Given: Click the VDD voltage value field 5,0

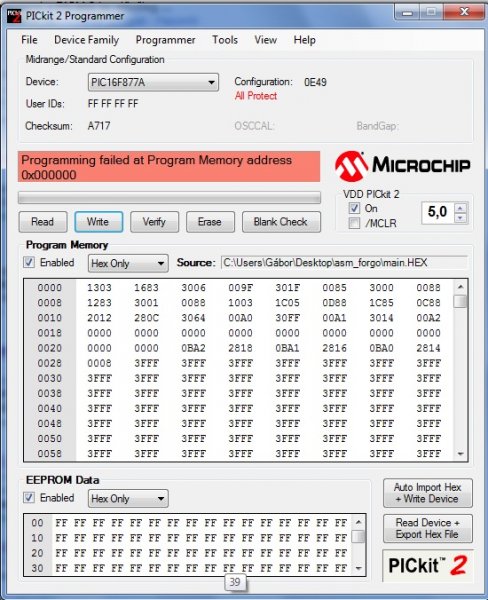Looking at the screenshot, I should 437,212.
